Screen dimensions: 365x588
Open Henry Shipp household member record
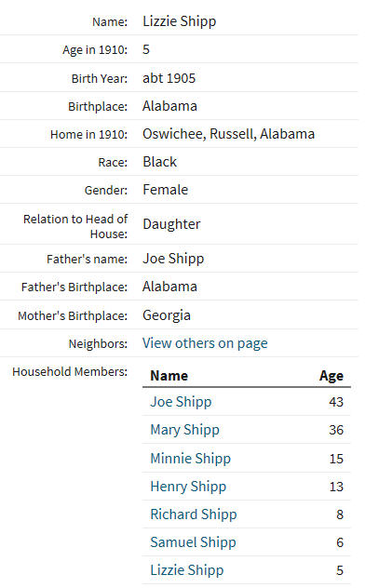coord(188,487)
